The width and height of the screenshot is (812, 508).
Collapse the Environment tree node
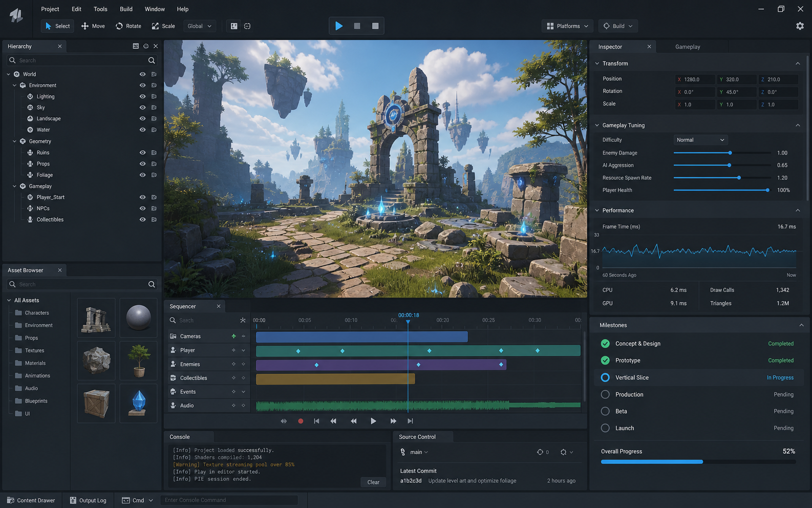click(x=14, y=86)
